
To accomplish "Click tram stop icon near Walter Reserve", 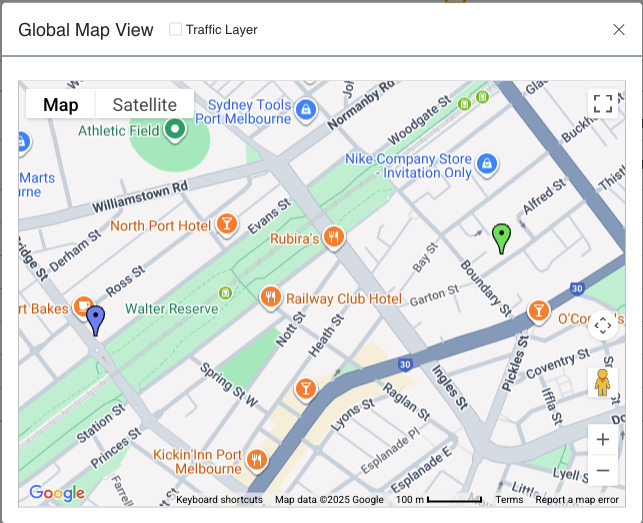I will [225, 292].
